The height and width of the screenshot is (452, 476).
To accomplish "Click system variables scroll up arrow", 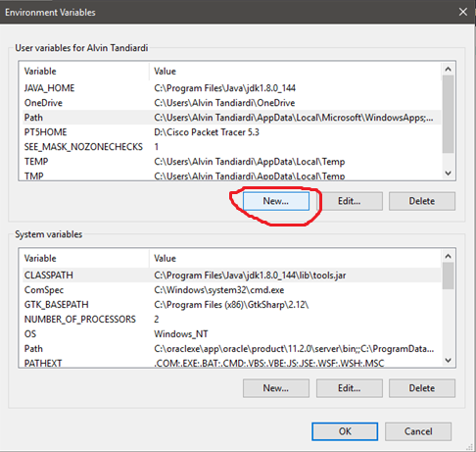I will pos(449,256).
